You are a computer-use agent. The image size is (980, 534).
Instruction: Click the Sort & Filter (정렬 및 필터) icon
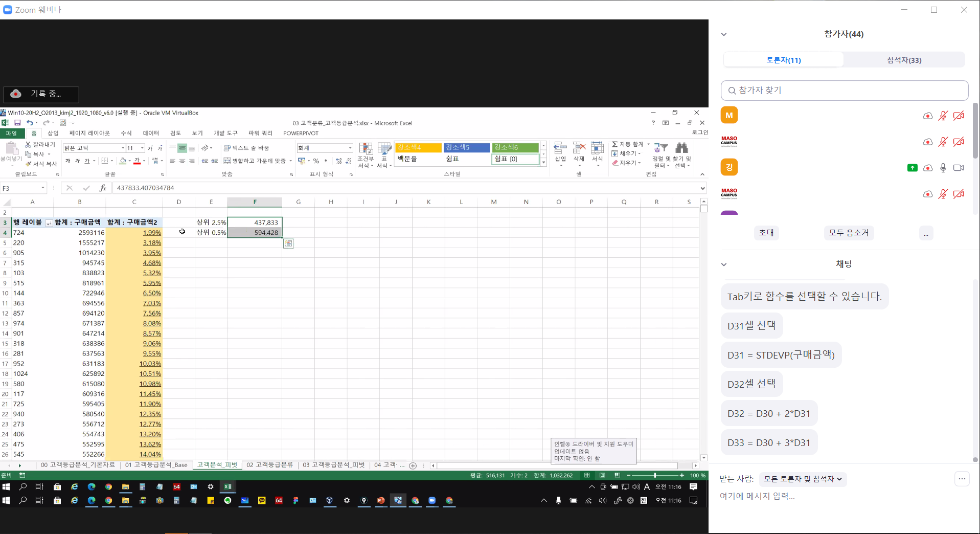pos(660,149)
